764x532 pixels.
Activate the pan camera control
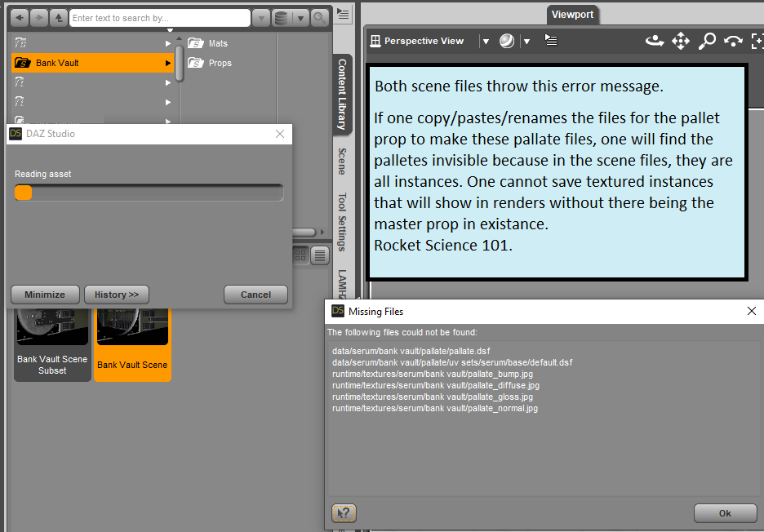click(x=681, y=41)
